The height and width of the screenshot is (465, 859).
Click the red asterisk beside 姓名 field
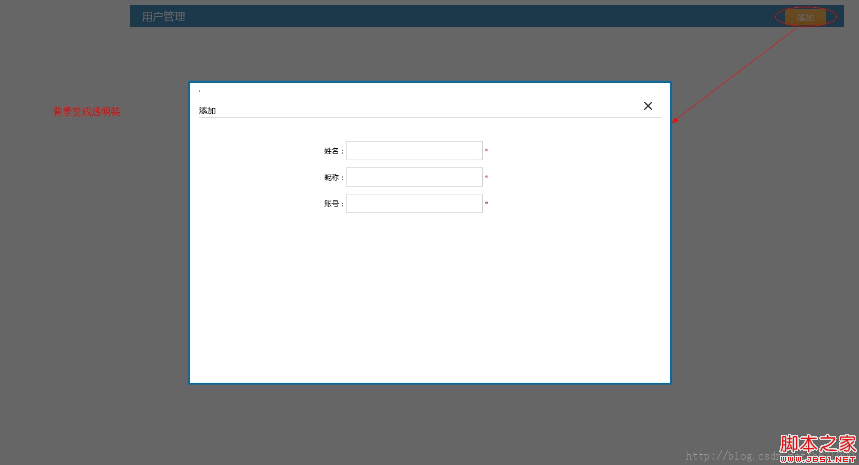tap(487, 151)
